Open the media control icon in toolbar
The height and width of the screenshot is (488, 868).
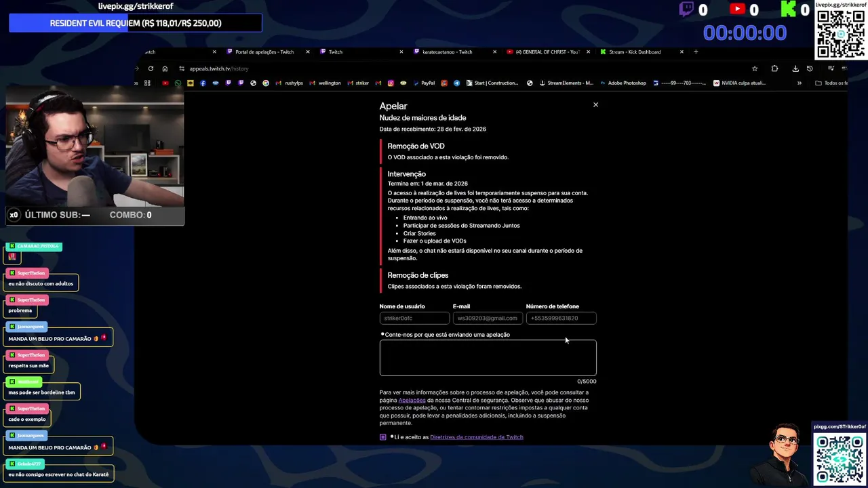point(831,68)
